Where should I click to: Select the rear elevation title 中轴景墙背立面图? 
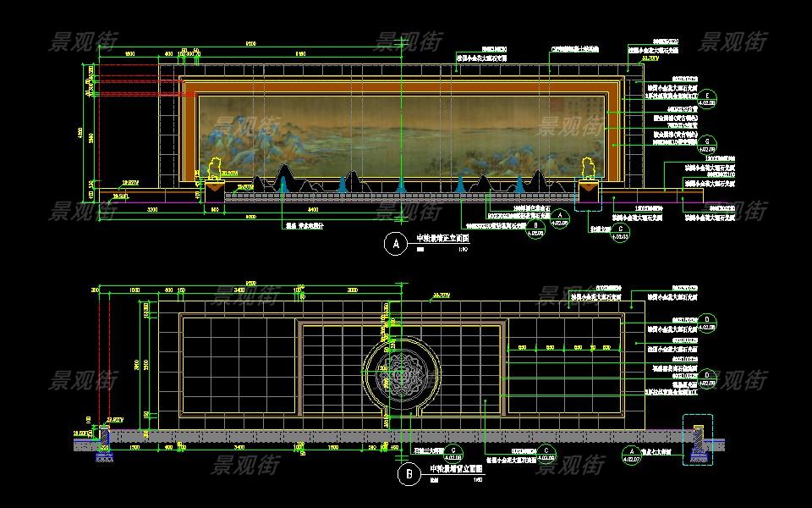[x=456, y=468]
